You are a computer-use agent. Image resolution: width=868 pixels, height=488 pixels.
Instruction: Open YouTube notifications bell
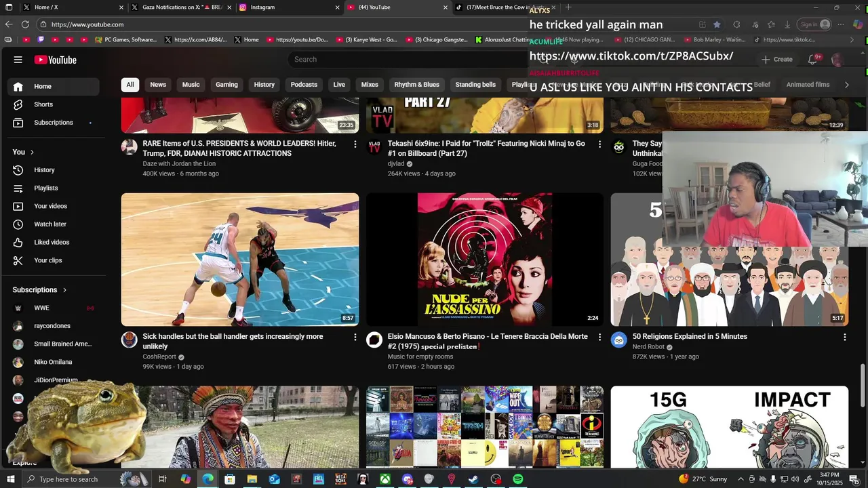pos(812,60)
